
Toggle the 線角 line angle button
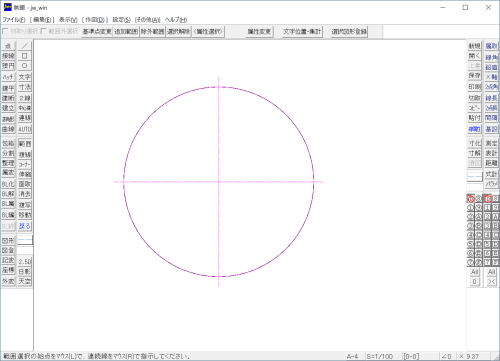click(491, 57)
